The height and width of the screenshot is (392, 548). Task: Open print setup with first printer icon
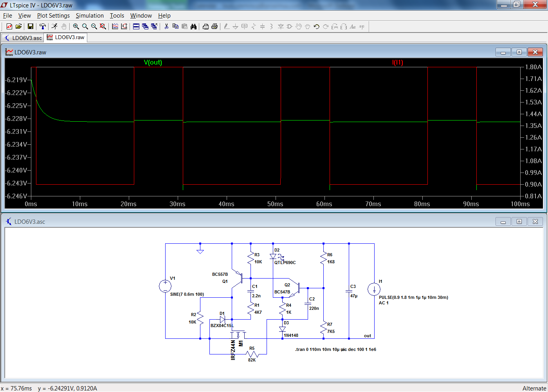coord(205,27)
